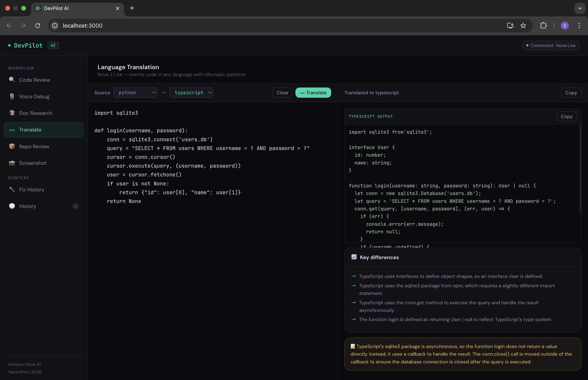This screenshot has width=588, height=380.
Task: Clear the source code input
Action: (282, 93)
